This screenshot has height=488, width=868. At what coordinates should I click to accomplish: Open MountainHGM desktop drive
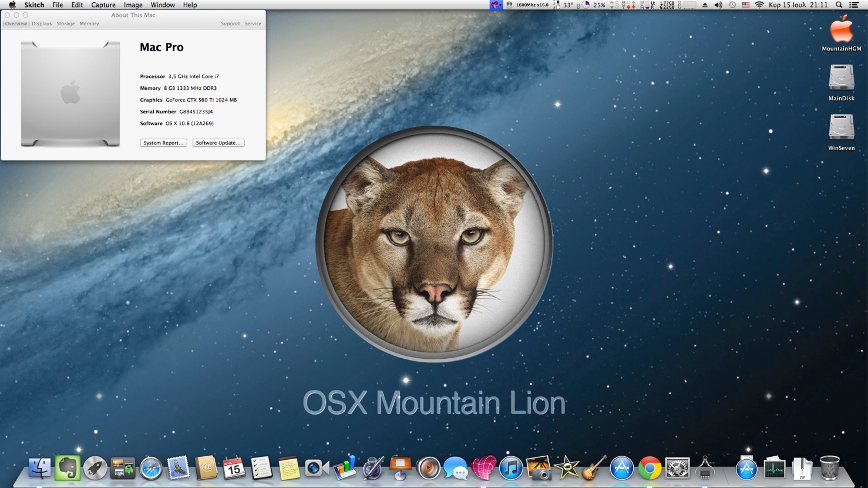[842, 33]
